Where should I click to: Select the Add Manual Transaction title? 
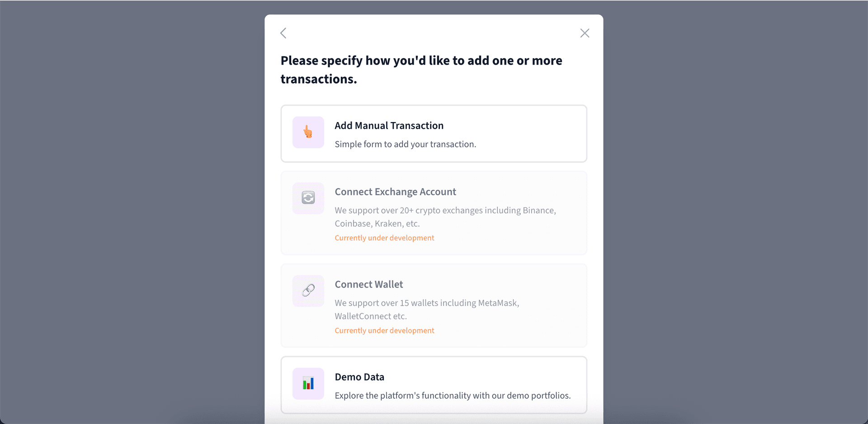pos(389,126)
